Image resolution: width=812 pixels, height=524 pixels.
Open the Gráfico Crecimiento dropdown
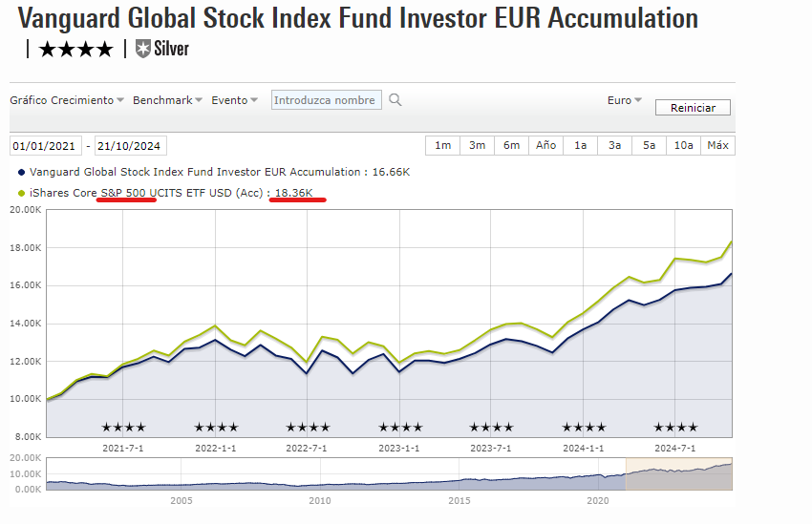pyautogui.click(x=67, y=100)
